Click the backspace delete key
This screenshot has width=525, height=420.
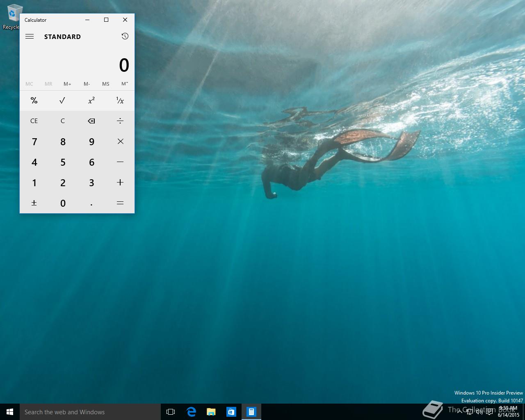[91, 121]
